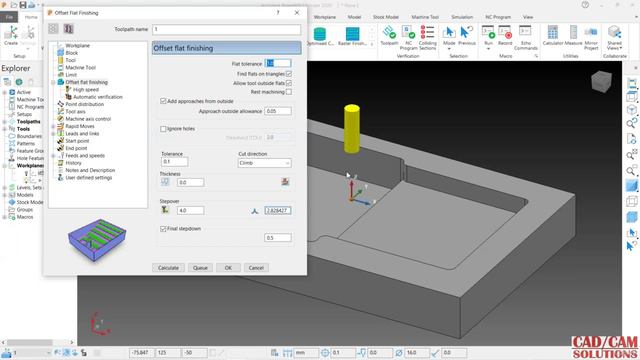Click the thickness component icon
Viewport: 640px width, 360px height.
[165, 182]
